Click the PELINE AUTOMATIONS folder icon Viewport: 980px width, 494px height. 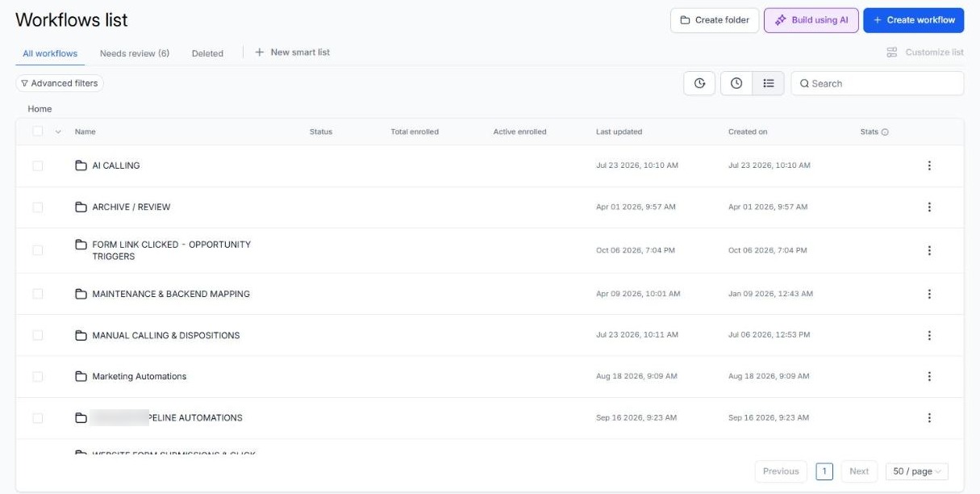point(81,417)
